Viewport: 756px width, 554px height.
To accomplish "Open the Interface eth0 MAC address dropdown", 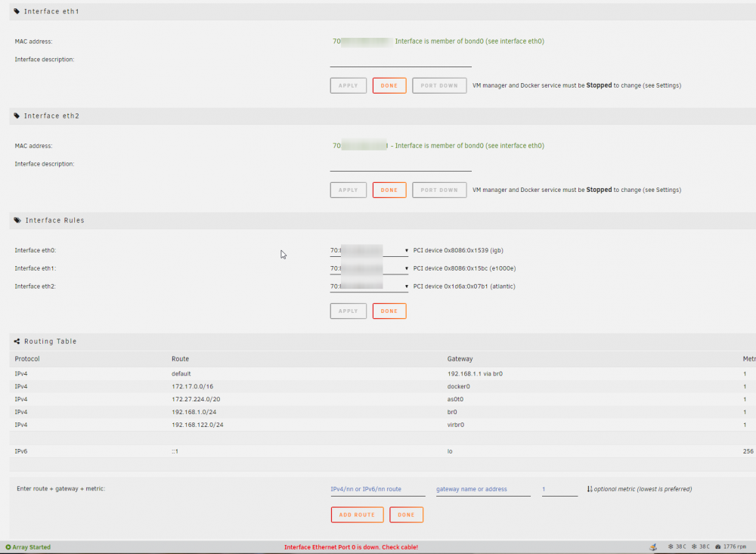I will (369, 250).
